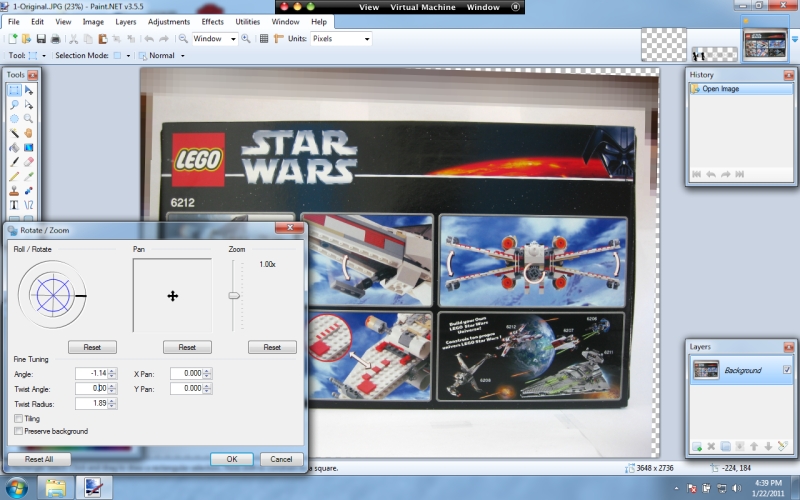Viewport: 800px width, 500px height.
Task: Enable the Tiling checkbox
Action: point(18,418)
